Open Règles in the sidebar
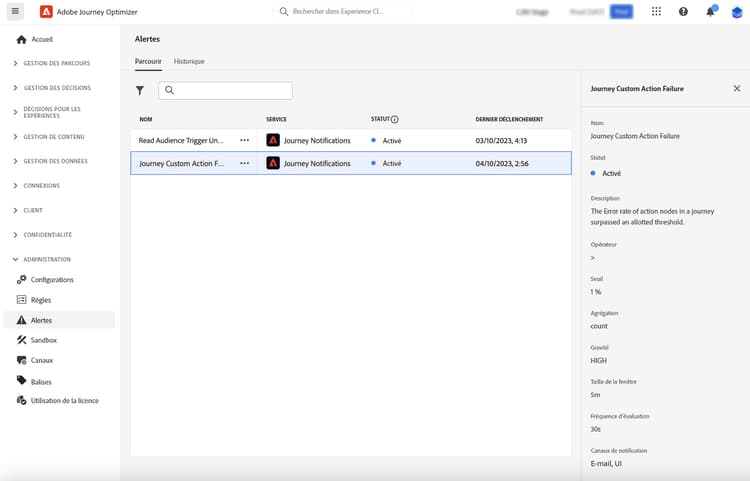 pyautogui.click(x=34, y=300)
